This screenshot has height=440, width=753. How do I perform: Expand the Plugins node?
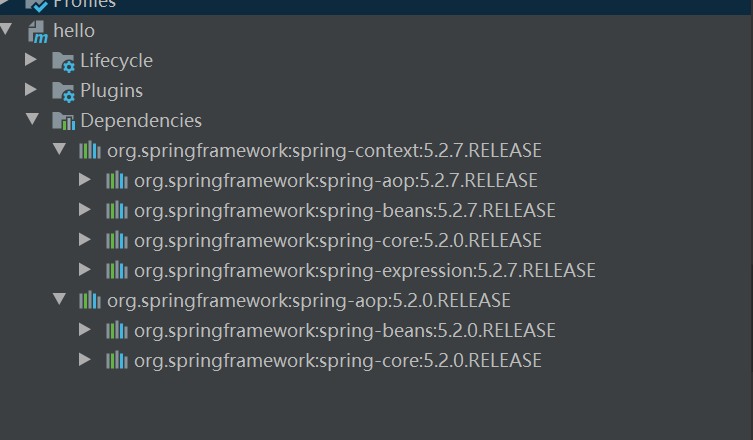(31, 89)
